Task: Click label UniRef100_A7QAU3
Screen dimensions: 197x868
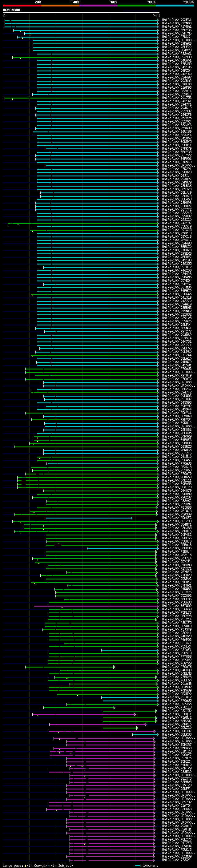Action: [177, 369]
